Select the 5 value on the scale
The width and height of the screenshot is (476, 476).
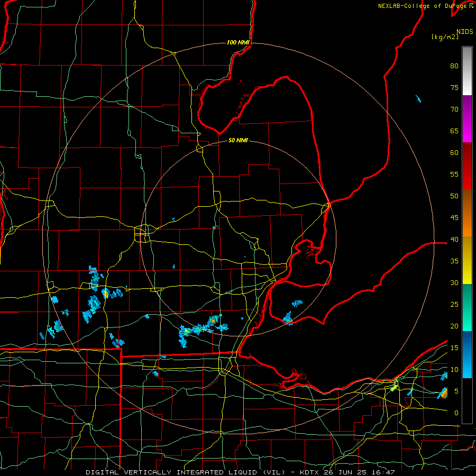click(x=456, y=391)
